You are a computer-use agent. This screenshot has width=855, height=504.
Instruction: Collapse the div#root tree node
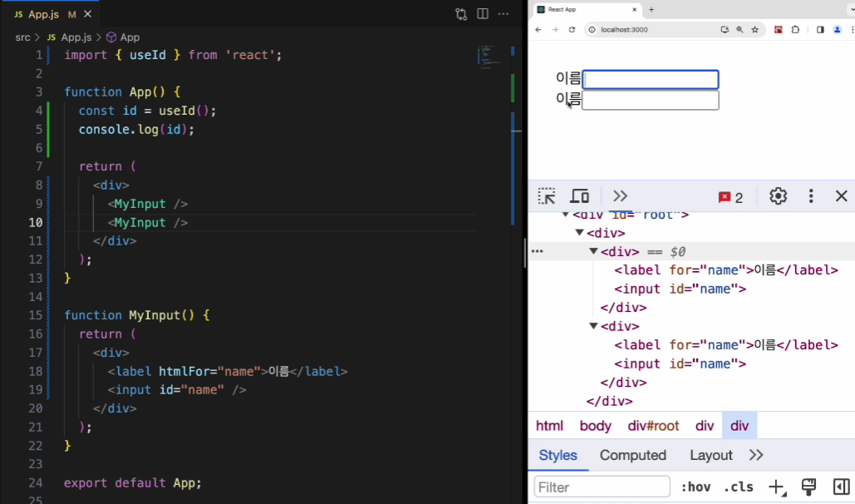(x=567, y=214)
